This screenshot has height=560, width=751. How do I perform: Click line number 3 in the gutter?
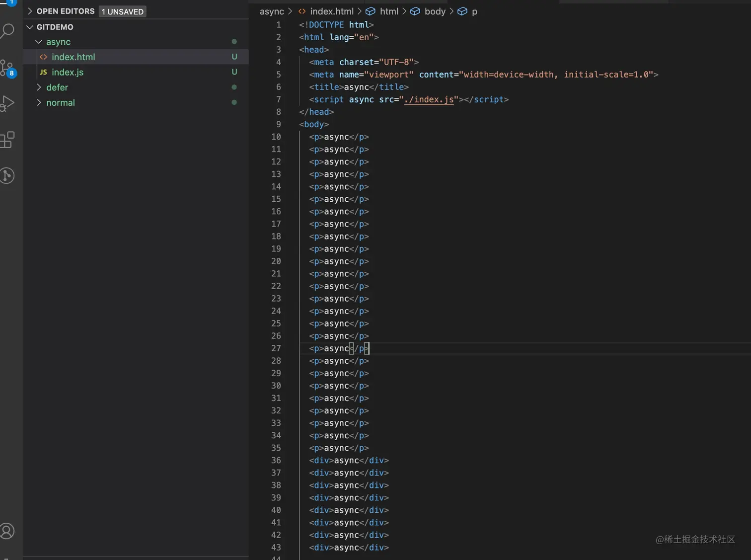279,50
